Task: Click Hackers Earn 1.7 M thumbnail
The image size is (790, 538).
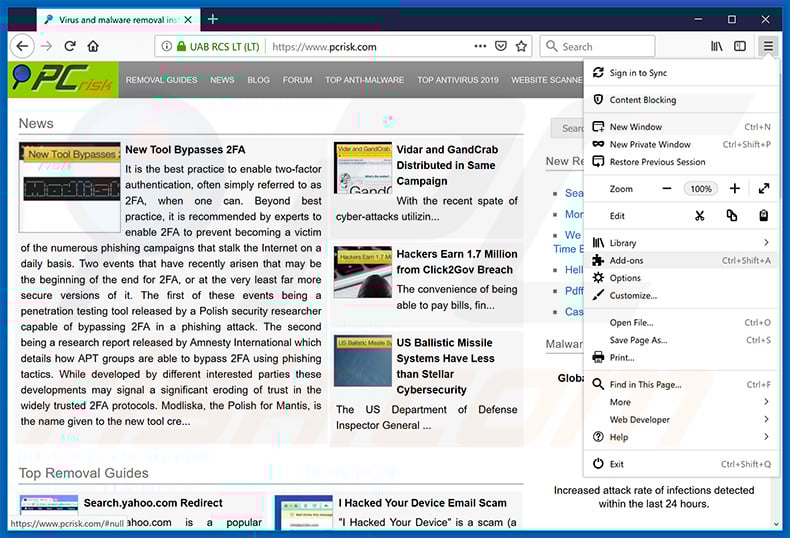Action: coord(363,272)
